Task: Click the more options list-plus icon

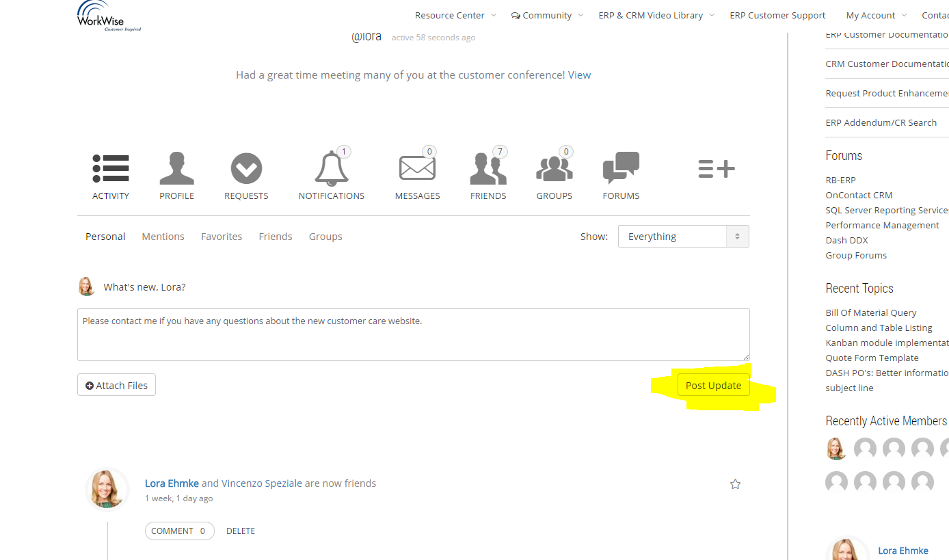Action: pos(716,169)
